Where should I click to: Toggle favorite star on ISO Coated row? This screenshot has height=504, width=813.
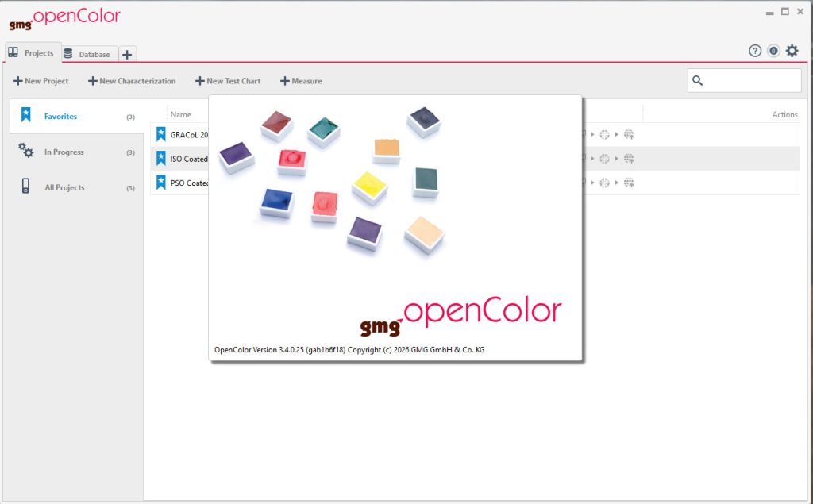click(x=160, y=158)
